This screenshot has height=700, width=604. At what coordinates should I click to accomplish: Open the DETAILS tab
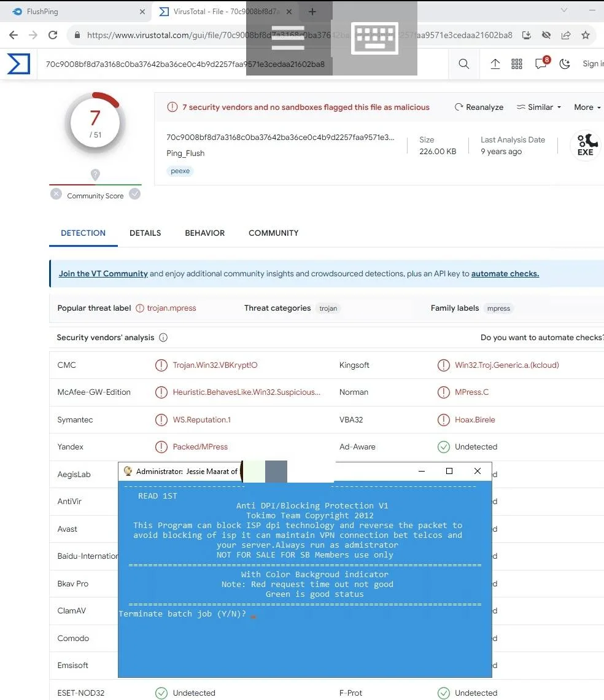(x=145, y=233)
